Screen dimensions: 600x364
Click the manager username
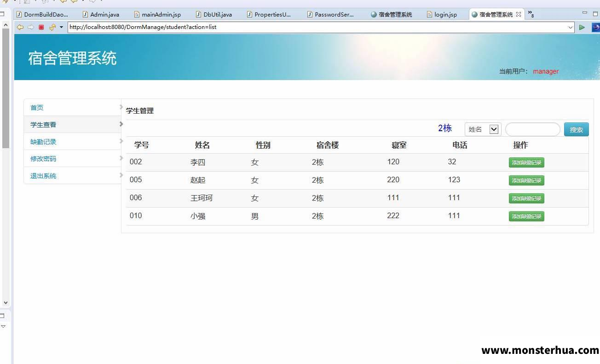(x=546, y=71)
